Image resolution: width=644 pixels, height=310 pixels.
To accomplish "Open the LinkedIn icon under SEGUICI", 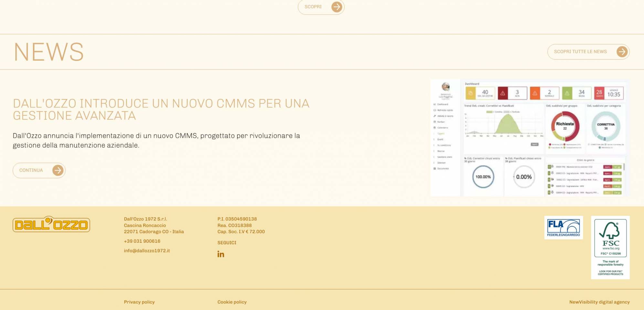I will [221, 254].
